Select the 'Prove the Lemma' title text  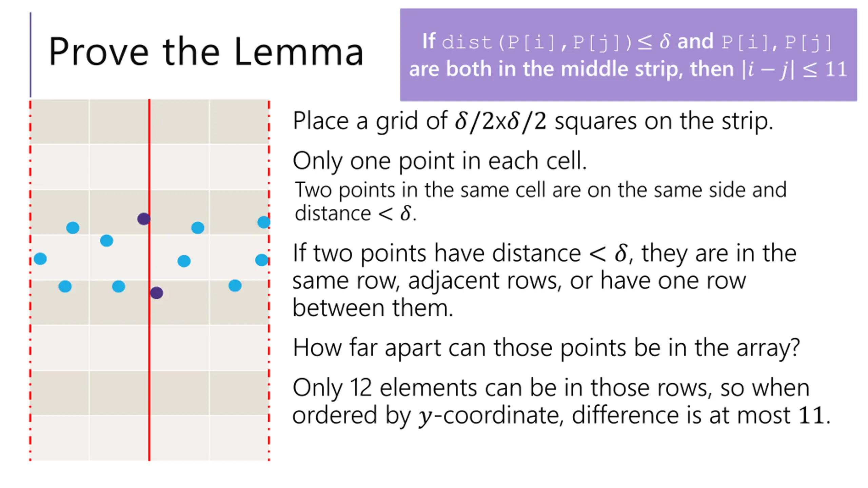pyautogui.click(x=206, y=52)
